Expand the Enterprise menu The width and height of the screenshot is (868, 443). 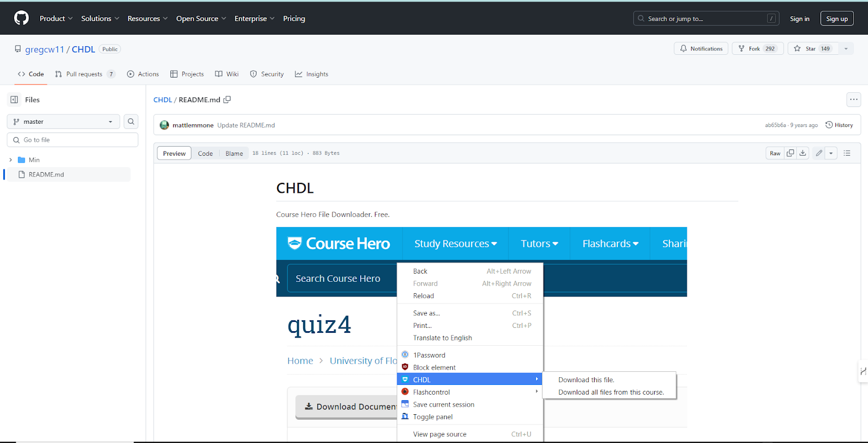pos(254,18)
